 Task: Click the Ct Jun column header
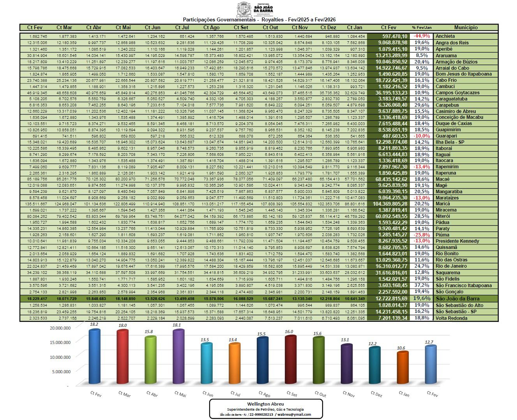point(152,28)
